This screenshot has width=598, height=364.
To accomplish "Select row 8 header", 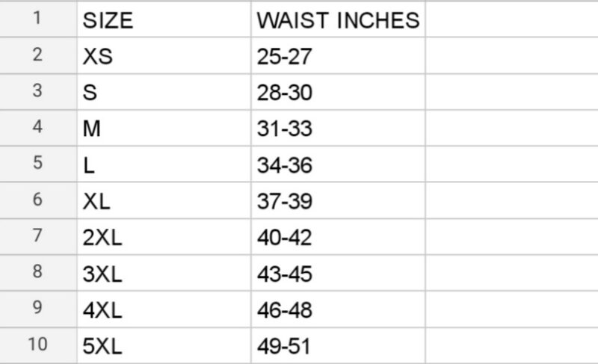I will (37, 274).
